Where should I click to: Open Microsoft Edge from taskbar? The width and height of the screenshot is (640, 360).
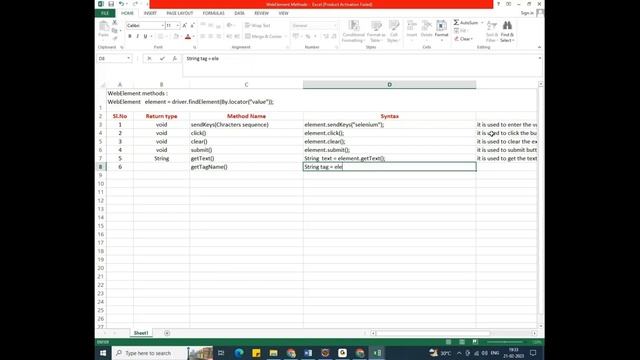point(239,353)
